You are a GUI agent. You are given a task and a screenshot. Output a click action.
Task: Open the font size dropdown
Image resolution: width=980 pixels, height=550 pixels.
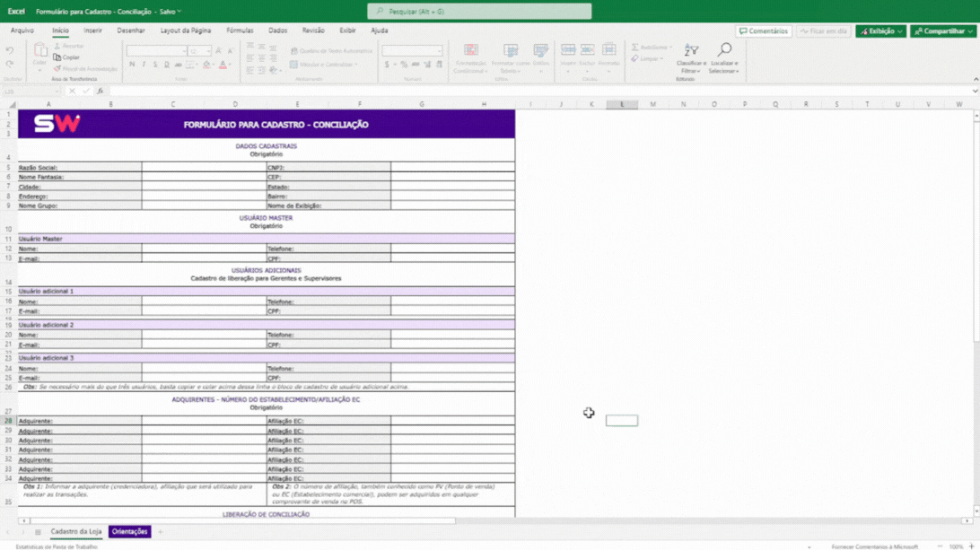tap(208, 50)
